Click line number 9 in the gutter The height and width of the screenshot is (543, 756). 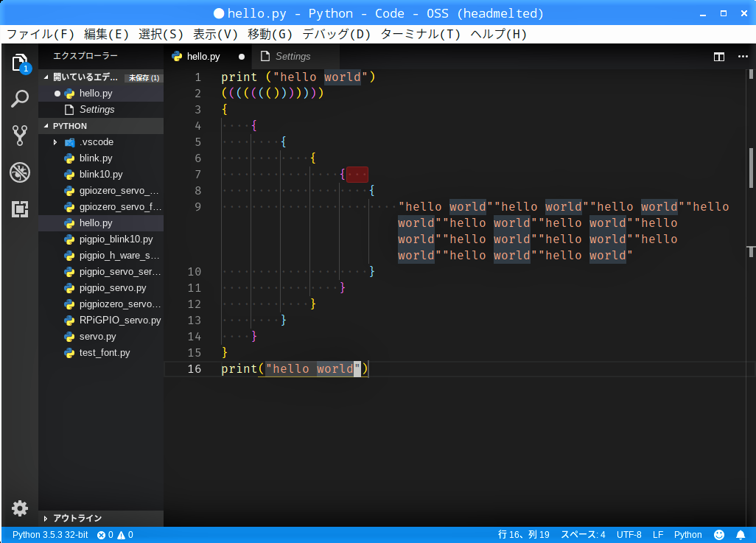coord(197,207)
